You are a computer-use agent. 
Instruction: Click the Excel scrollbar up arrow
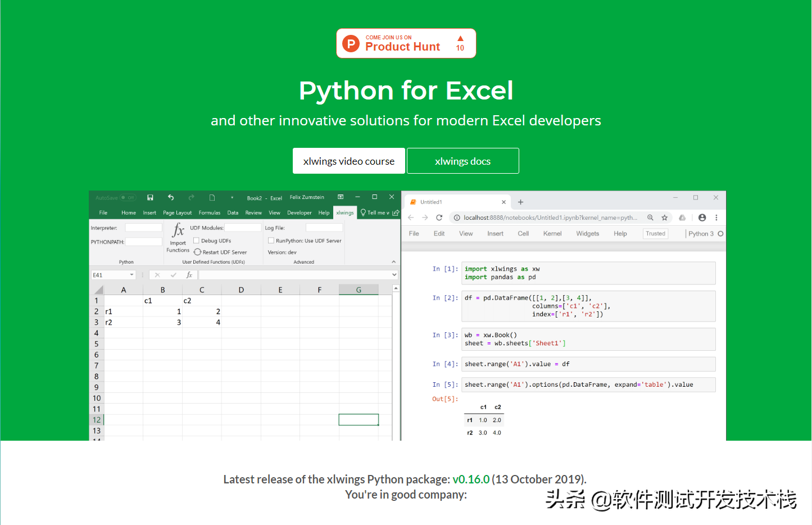coord(396,288)
